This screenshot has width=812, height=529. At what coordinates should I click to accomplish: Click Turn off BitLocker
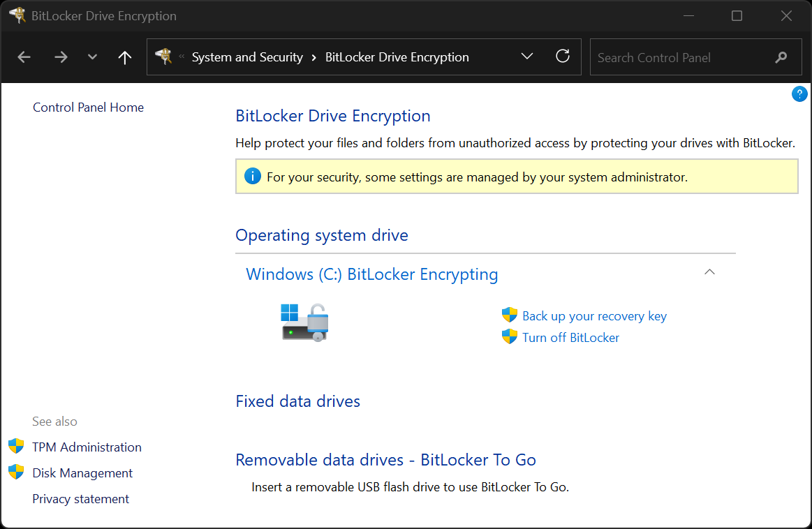[570, 337]
